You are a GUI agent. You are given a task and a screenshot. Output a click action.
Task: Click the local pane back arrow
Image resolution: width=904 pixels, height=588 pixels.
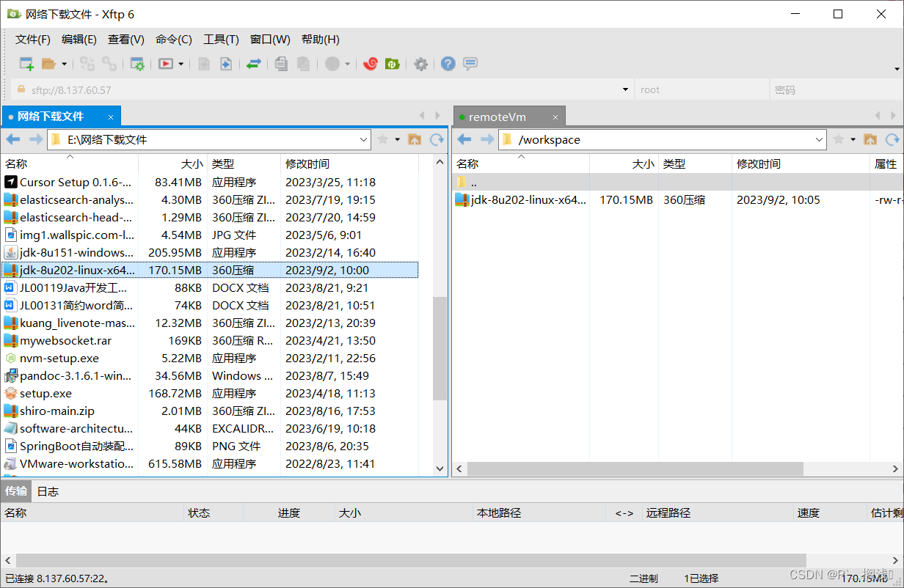(x=13, y=139)
